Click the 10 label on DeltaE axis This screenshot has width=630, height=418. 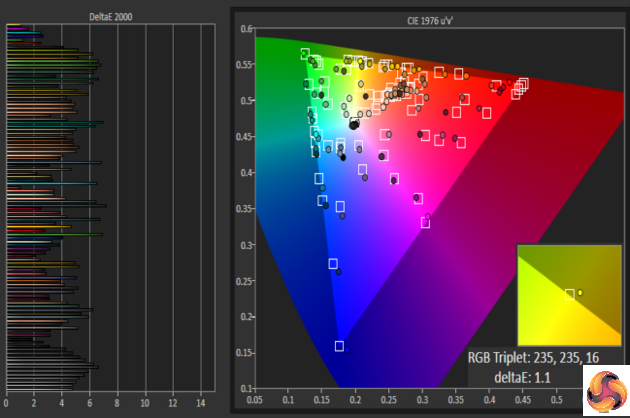point(145,403)
